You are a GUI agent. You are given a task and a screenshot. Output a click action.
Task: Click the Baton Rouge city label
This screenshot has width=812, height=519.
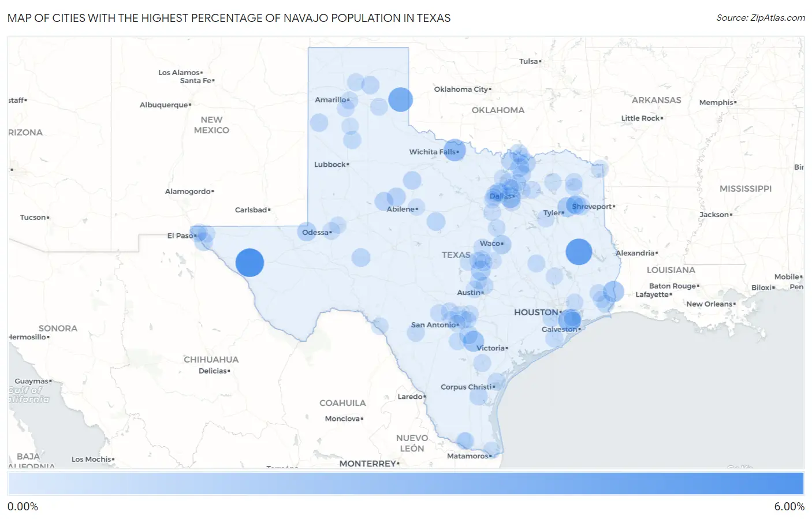[673, 286]
